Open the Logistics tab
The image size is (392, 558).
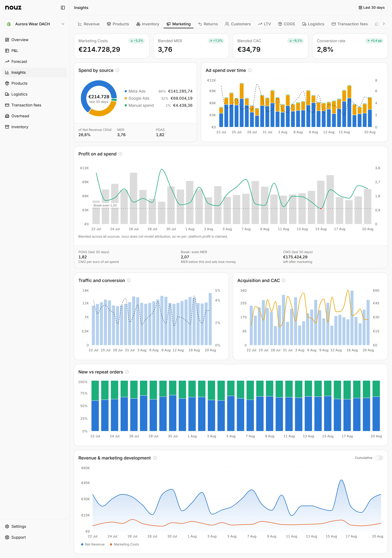313,24
